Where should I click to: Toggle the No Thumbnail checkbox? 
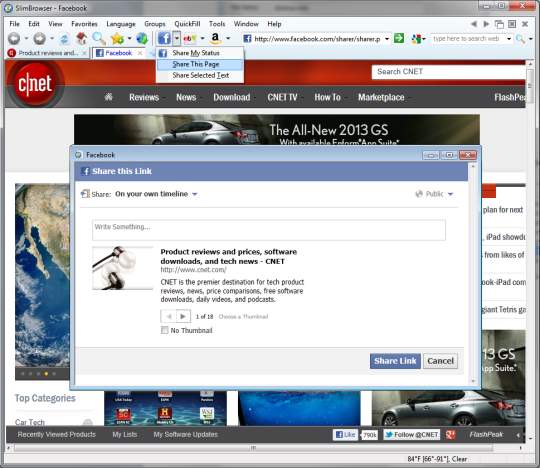coord(165,330)
